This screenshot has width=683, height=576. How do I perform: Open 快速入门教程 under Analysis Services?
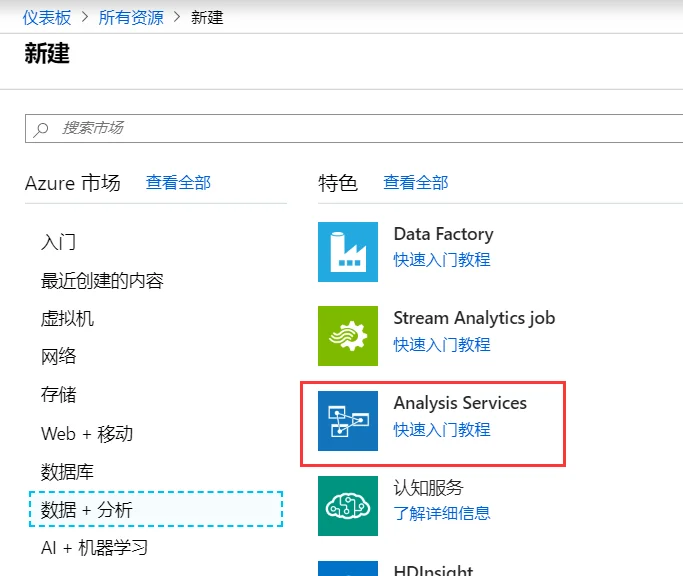click(442, 430)
